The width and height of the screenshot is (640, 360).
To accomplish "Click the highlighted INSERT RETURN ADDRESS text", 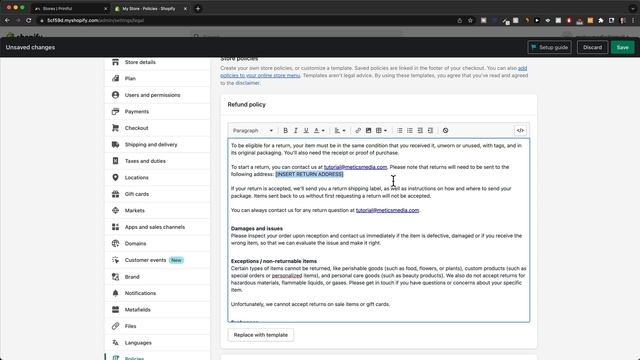I will click(x=309, y=174).
